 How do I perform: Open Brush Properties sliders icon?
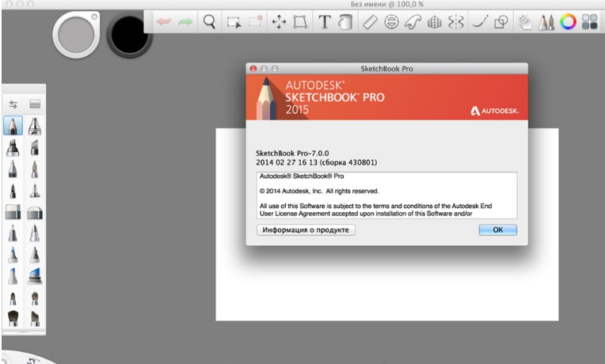point(13,104)
